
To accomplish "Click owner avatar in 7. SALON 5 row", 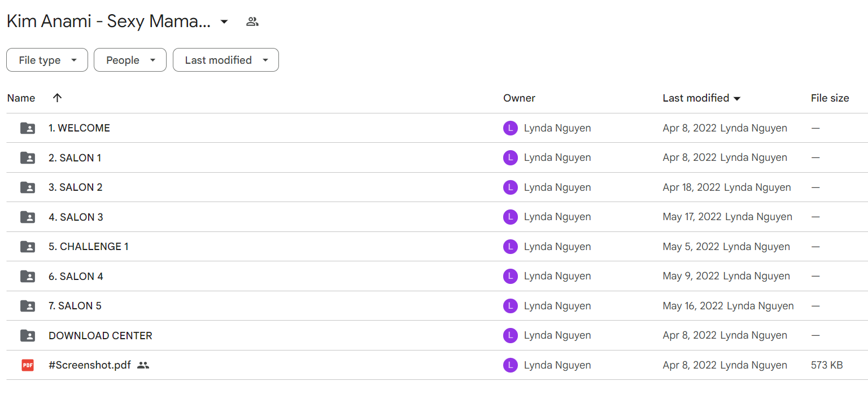I will click(x=511, y=306).
